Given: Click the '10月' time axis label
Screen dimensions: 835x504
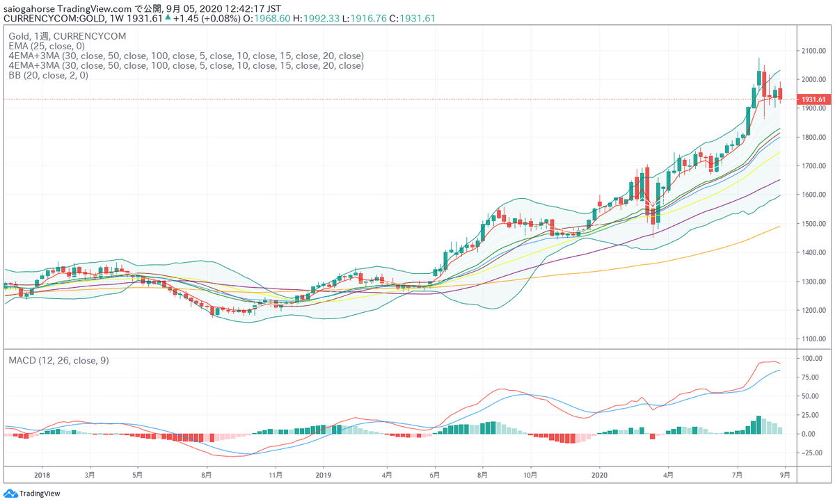Looking at the screenshot, I should point(530,476).
